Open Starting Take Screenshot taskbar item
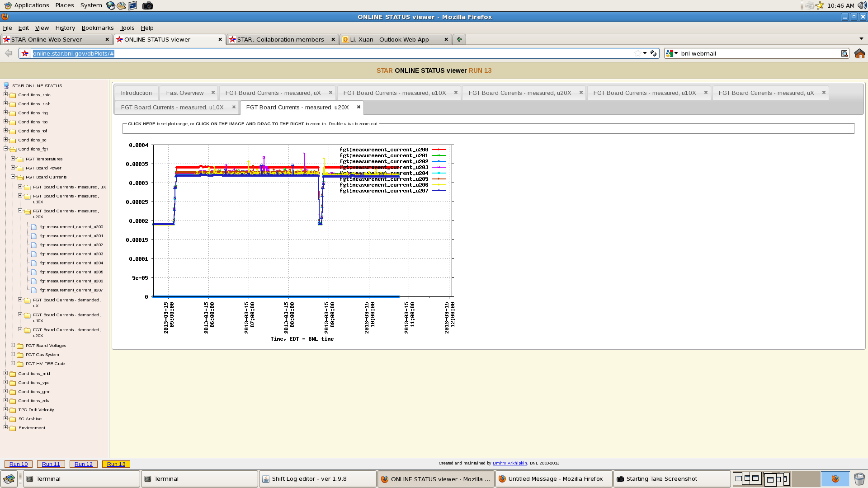 tap(672, 479)
